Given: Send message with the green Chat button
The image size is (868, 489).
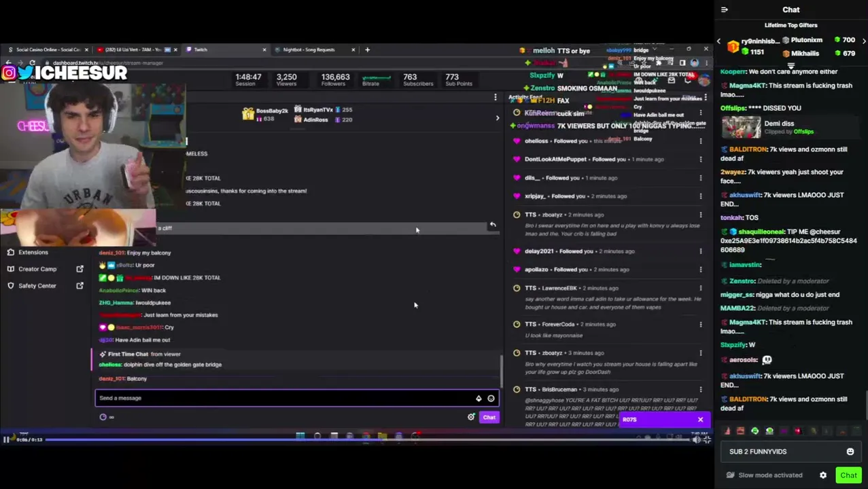Looking at the screenshot, I should pos(848,475).
